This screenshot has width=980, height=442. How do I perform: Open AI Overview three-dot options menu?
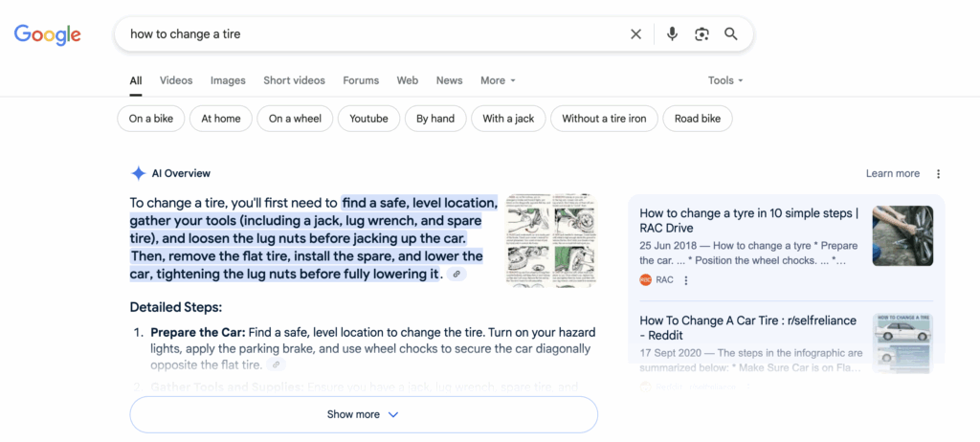click(938, 174)
